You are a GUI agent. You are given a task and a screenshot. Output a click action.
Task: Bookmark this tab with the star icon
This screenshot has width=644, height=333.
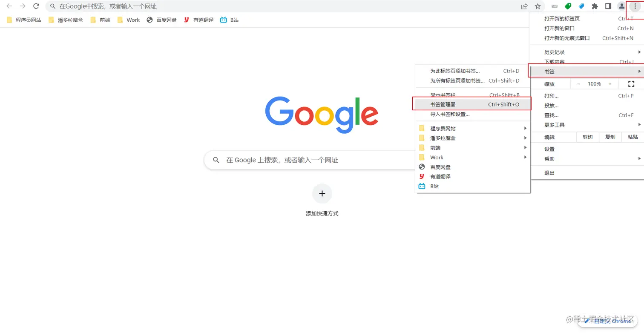coord(538,6)
